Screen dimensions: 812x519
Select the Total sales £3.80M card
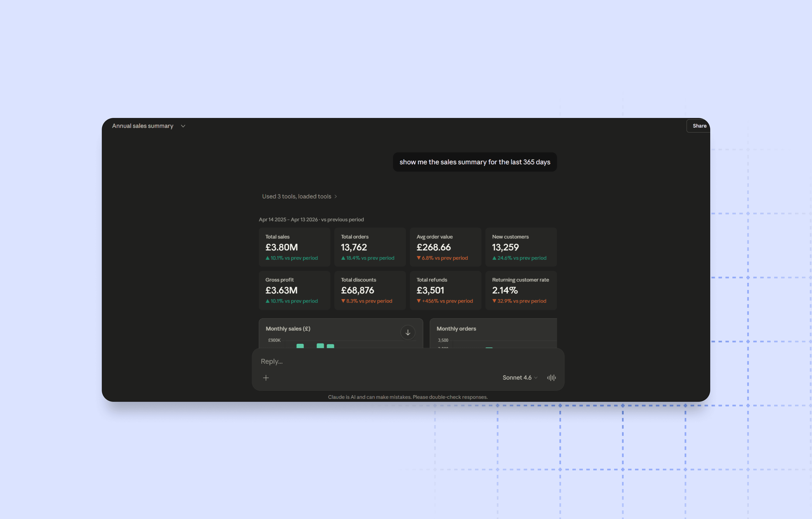tap(294, 247)
